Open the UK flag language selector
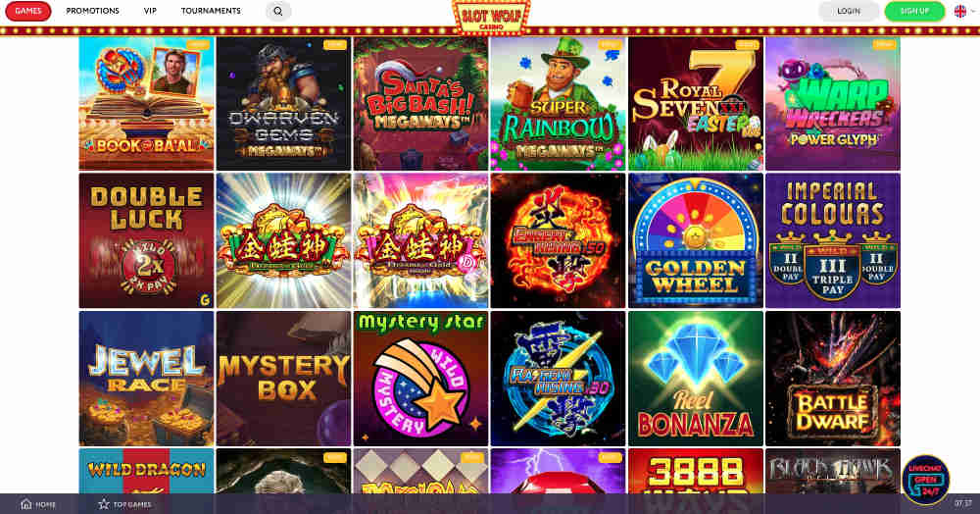Viewport: 980px width, 514px height. click(960, 11)
